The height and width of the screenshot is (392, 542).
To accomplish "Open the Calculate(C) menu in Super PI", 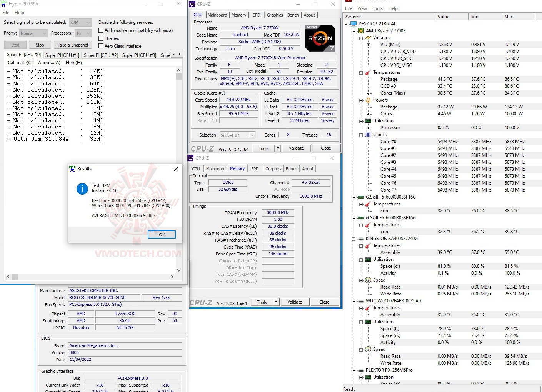I will pos(20,63).
